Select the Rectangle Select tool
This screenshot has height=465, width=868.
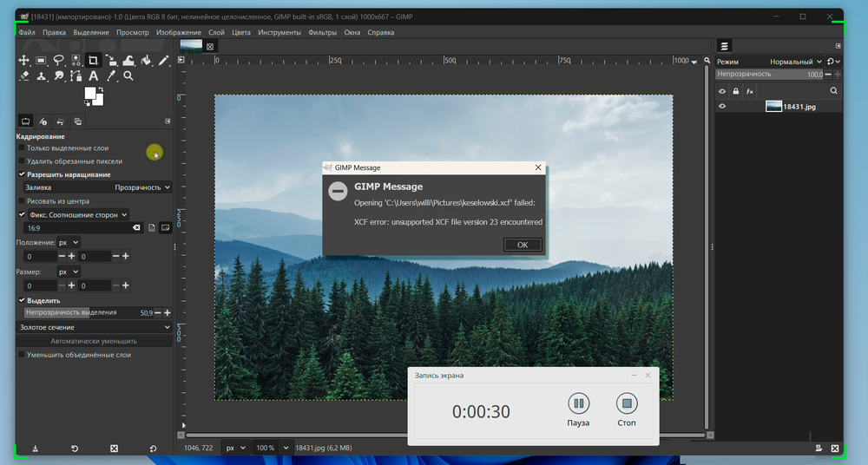pyautogui.click(x=41, y=61)
